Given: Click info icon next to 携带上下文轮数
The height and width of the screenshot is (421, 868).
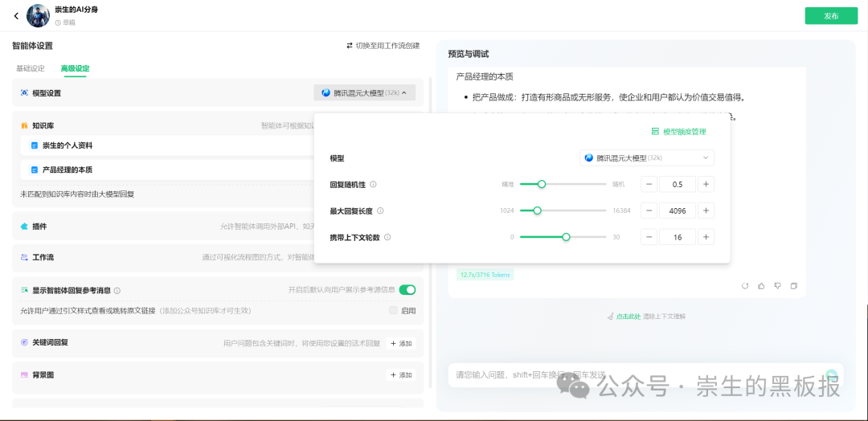Looking at the screenshot, I should tap(387, 237).
